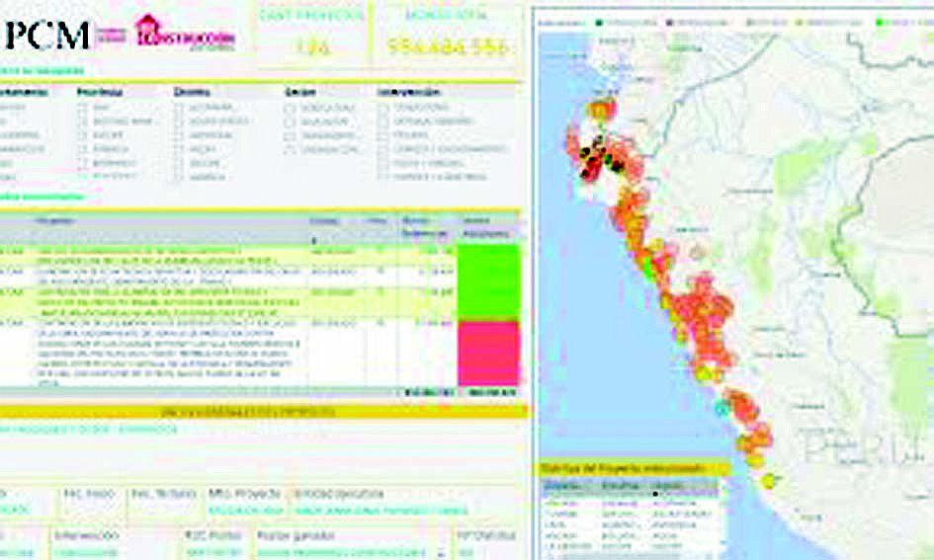Tick the first checkbox in the Sector filter

(290, 109)
